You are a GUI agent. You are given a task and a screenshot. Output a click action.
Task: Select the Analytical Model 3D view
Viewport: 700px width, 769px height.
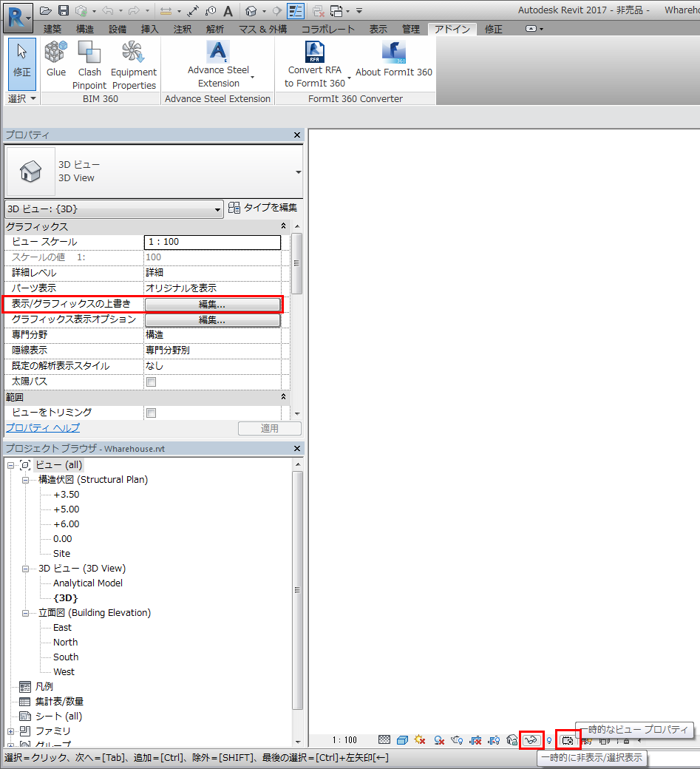point(88,583)
